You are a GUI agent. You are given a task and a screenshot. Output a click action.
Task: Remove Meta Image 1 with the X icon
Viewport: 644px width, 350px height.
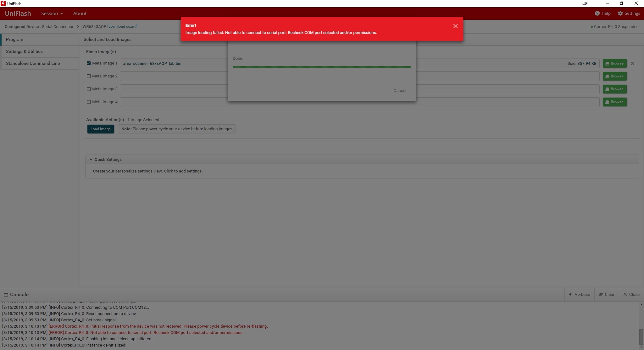(632, 63)
